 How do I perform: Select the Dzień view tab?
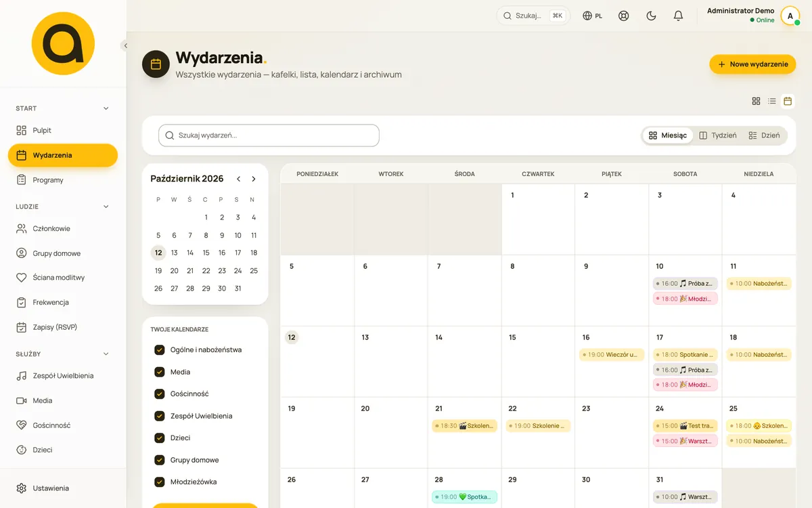click(765, 135)
